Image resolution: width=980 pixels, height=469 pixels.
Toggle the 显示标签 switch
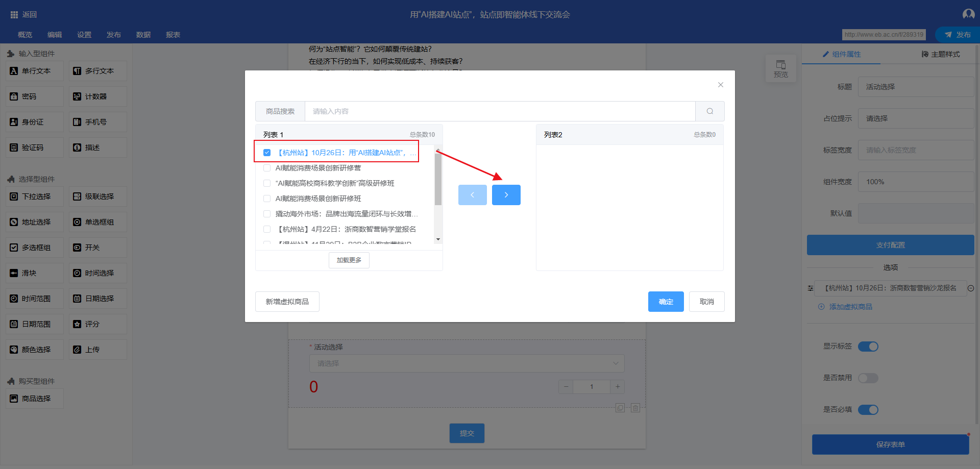tap(868, 347)
